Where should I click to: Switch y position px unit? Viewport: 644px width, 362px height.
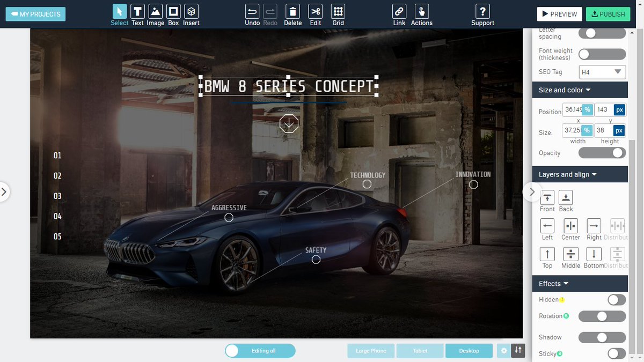[620, 110]
